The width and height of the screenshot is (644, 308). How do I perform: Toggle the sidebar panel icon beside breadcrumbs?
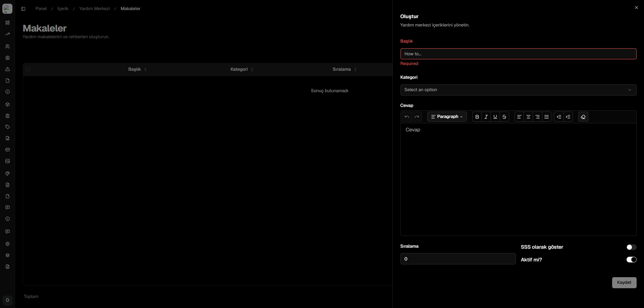click(x=23, y=9)
